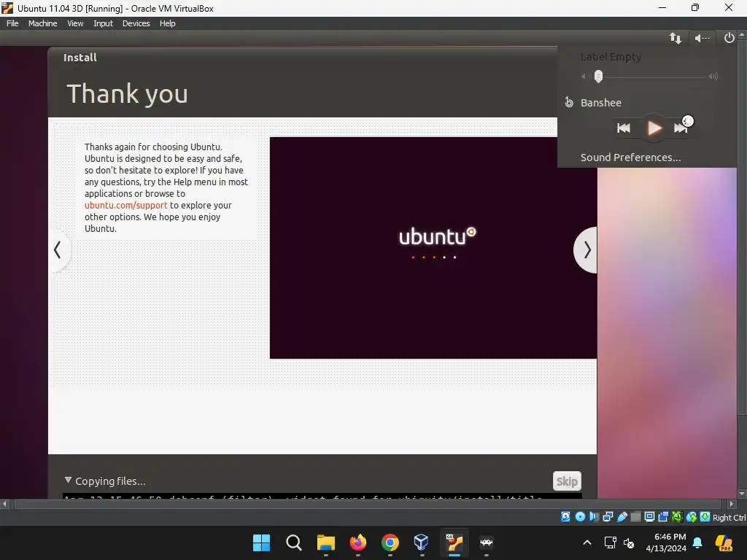The width and height of the screenshot is (747, 560).
Task: Click the Right Ctrl host key label
Action: pyautogui.click(x=729, y=518)
